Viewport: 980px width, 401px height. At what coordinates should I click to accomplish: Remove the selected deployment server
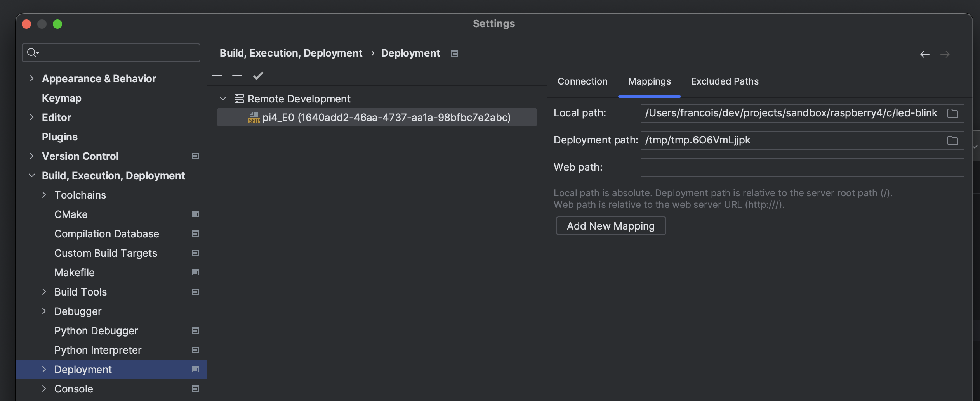[237, 76]
